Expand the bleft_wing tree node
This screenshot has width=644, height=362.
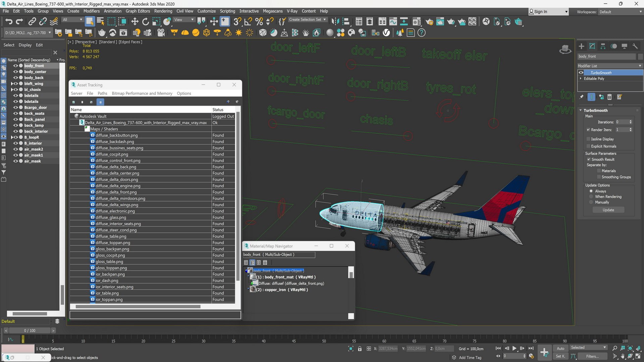coord(12,83)
